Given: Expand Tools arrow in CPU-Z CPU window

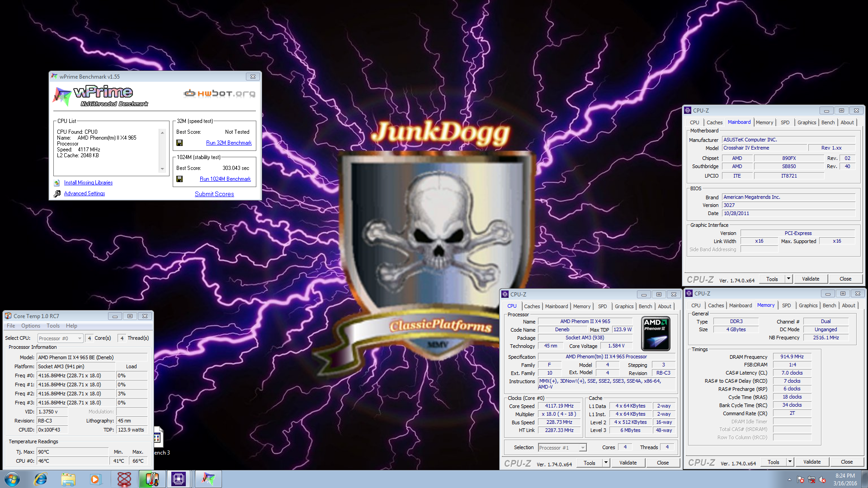Looking at the screenshot, I should [x=606, y=463].
